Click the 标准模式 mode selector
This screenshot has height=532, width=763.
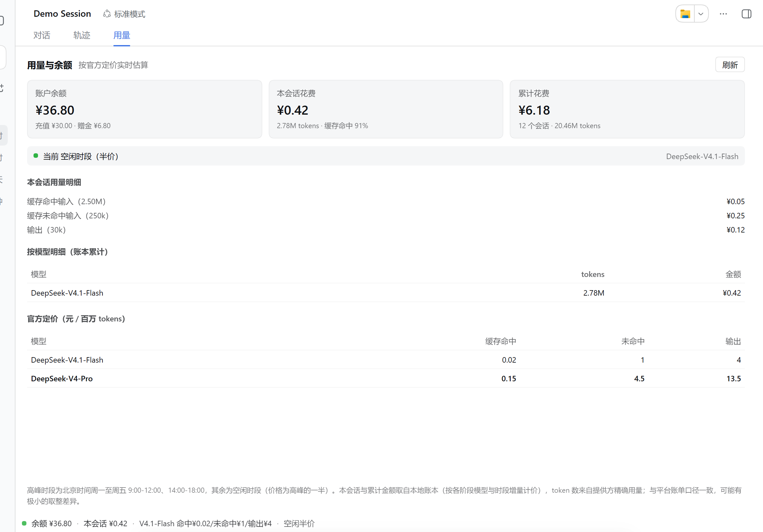click(124, 14)
